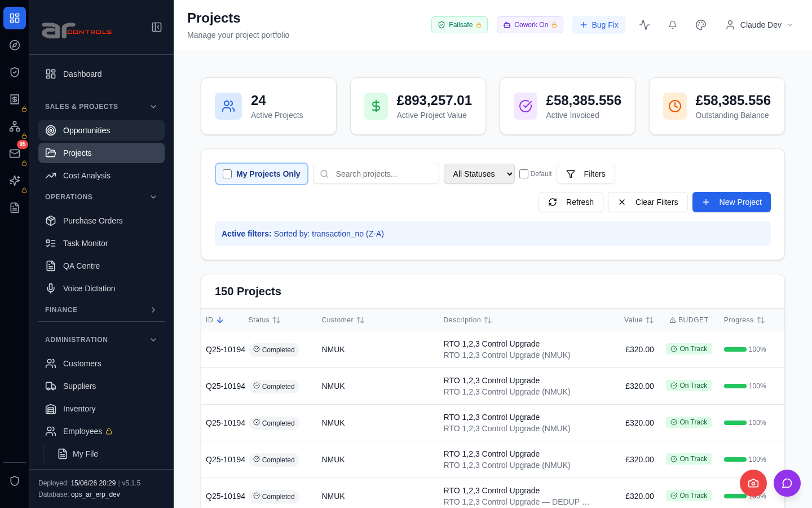Click the Active Project Value dollar icon
812x508 pixels.
coord(376,106)
